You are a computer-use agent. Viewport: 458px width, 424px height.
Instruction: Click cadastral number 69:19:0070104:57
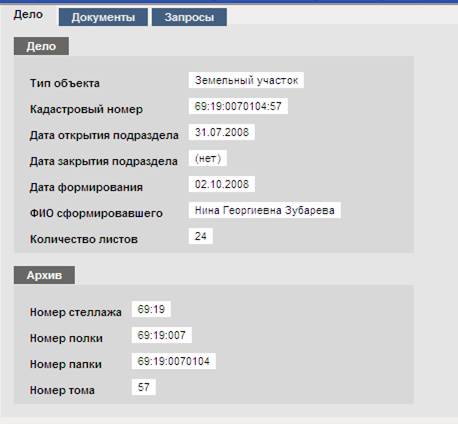pyautogui.click(x=238, y=106)
